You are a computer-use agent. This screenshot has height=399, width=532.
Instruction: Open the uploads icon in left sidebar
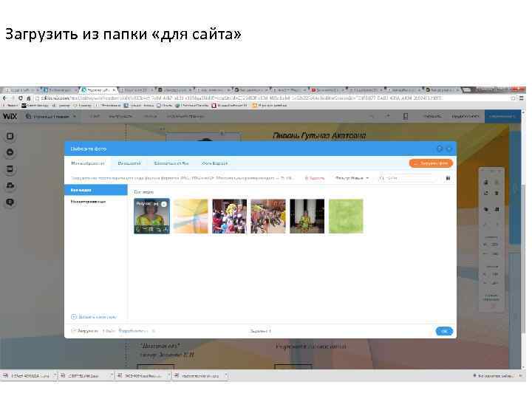pyautogui.click(x=10, y=185)
